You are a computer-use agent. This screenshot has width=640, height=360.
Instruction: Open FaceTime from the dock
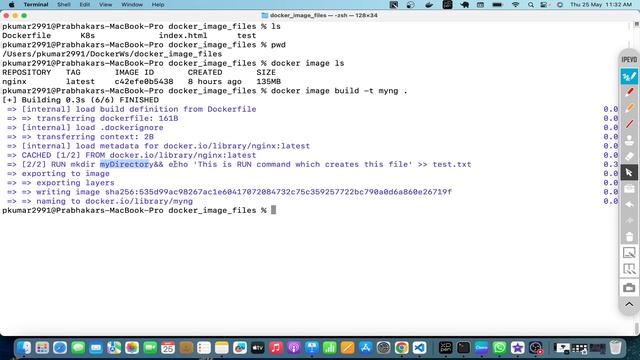[x=150, y=348]
